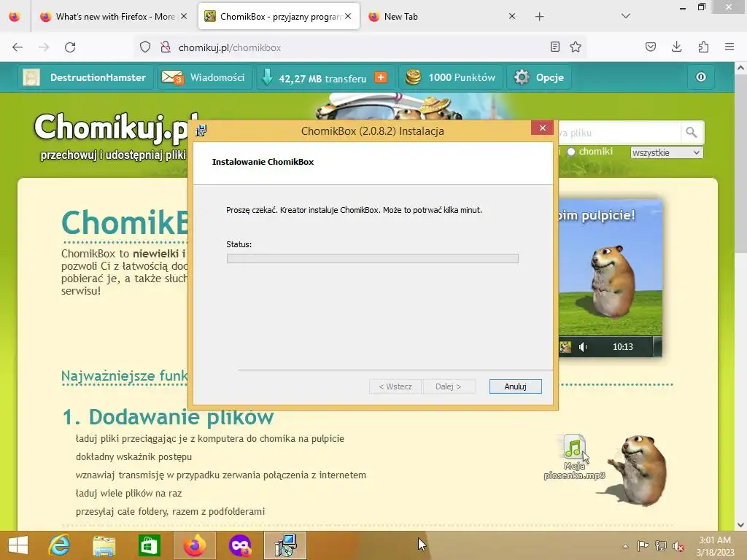Viewport: 747px width, 560px height.
Task: Click the forward navigation arrow
Action: coord(44,47)
